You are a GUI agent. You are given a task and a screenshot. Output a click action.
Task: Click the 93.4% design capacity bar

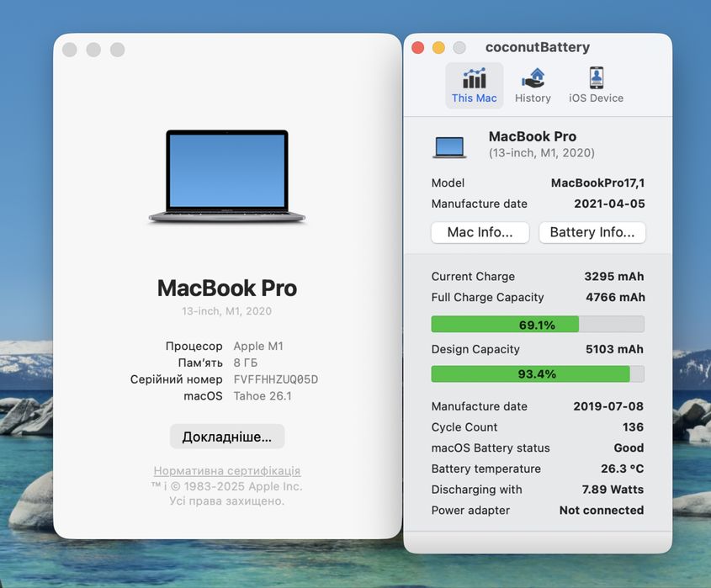[x=538, y=374]
